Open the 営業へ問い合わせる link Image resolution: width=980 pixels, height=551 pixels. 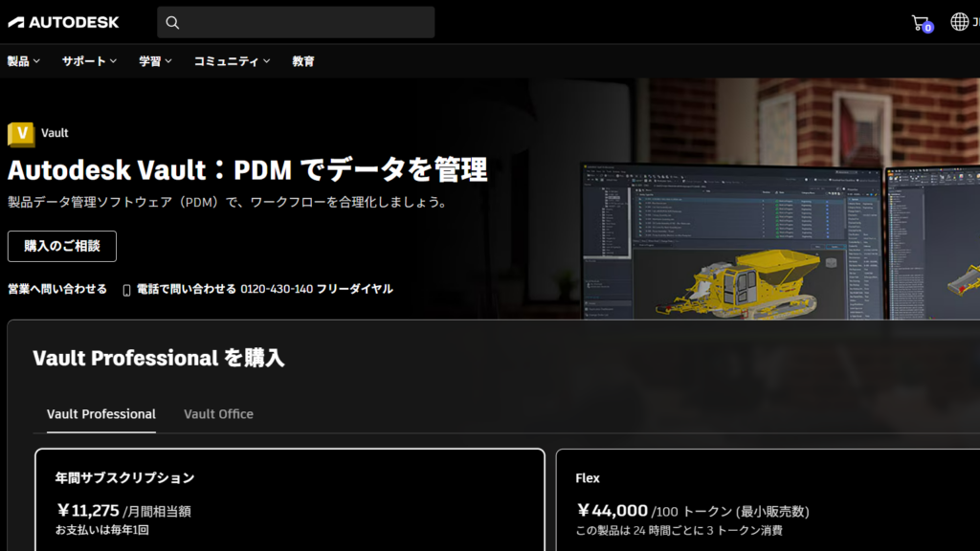56,288
